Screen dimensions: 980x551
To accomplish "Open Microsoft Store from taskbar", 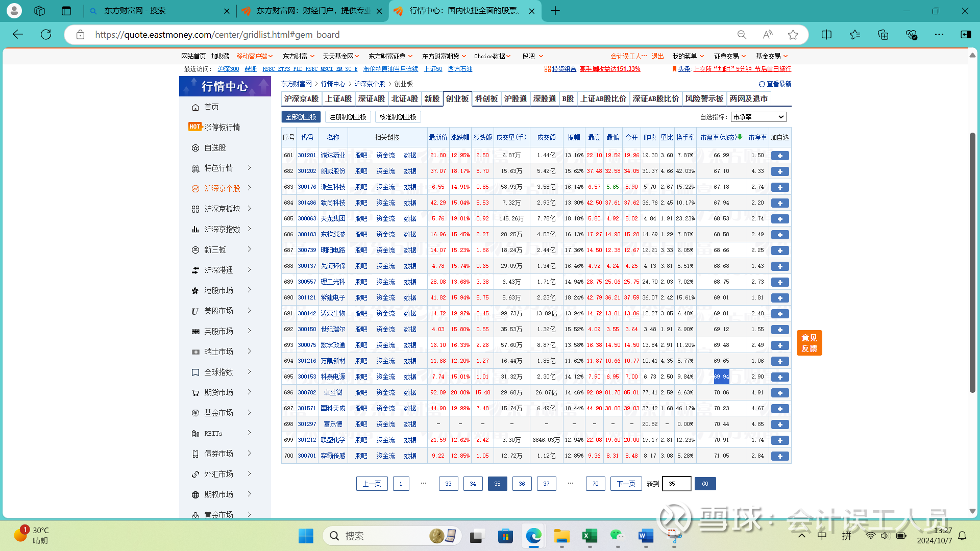I will [505, 536].
